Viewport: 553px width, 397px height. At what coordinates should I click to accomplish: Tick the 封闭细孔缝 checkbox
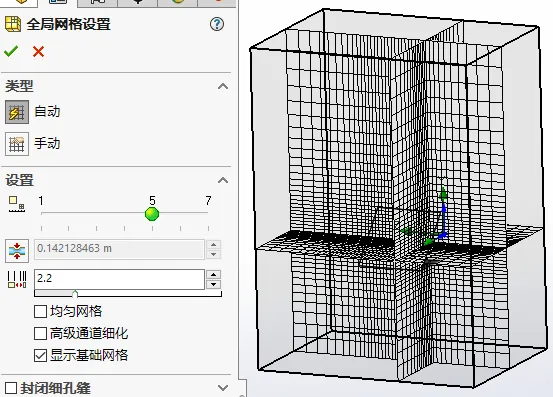point(11,388)
